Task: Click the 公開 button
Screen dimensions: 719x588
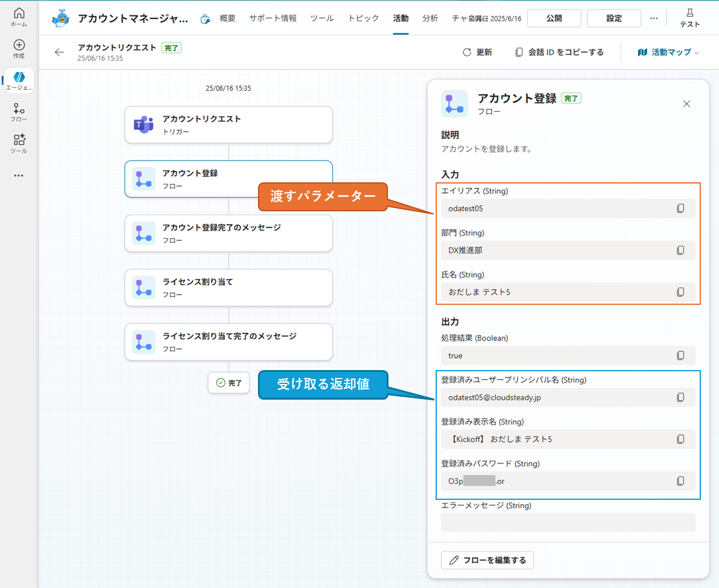Action: tap(554, 18)
